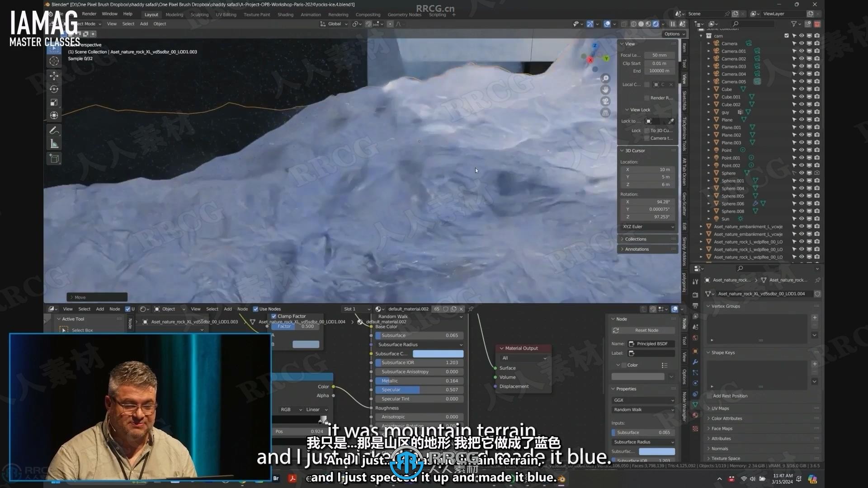Open the Render properties tab icon
This screenshot has width=868, height=488.
[x=695, y=295]
